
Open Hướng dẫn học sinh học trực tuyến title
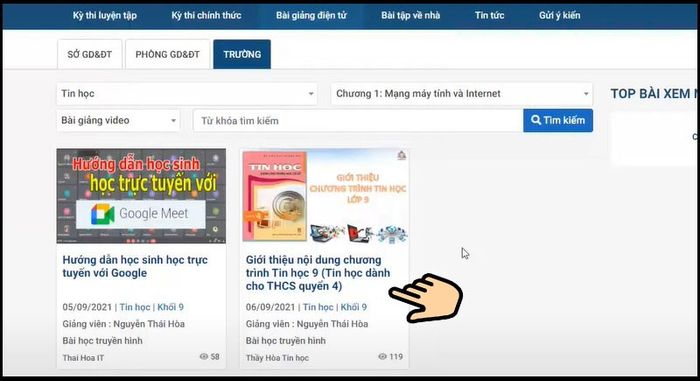[135, 266]
